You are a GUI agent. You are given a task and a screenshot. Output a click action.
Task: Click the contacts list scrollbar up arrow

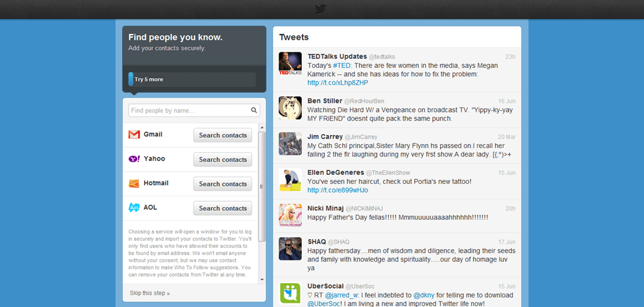coord(262,127)
